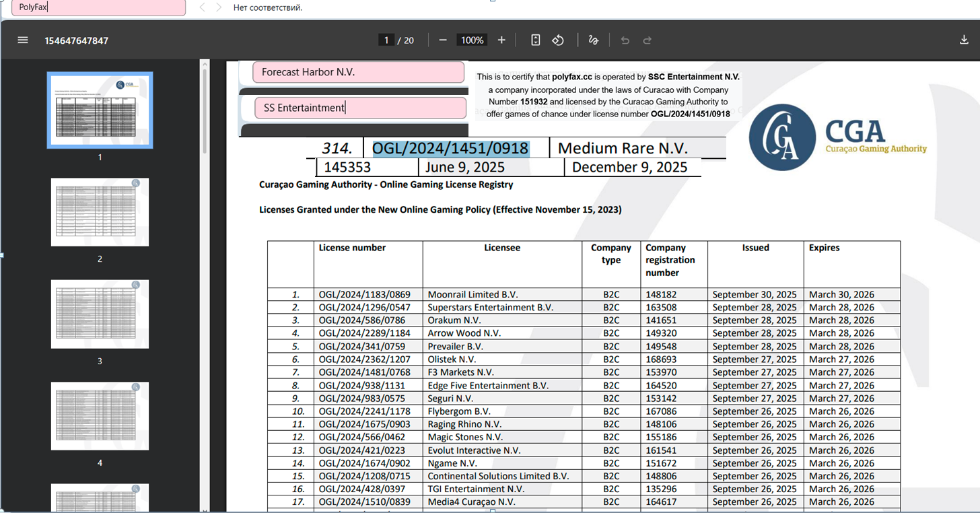Undo the last annotation
This screenshot has height=513, width=980.
click(625, 40)
